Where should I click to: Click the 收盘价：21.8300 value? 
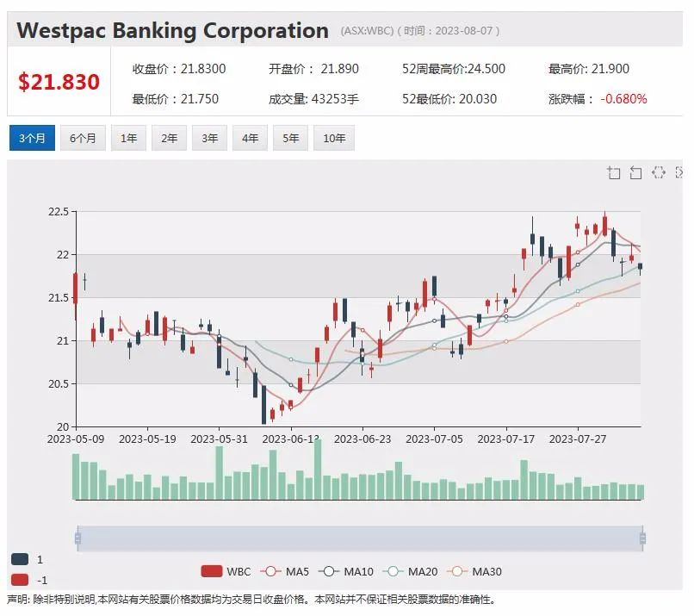click(179, 69)
